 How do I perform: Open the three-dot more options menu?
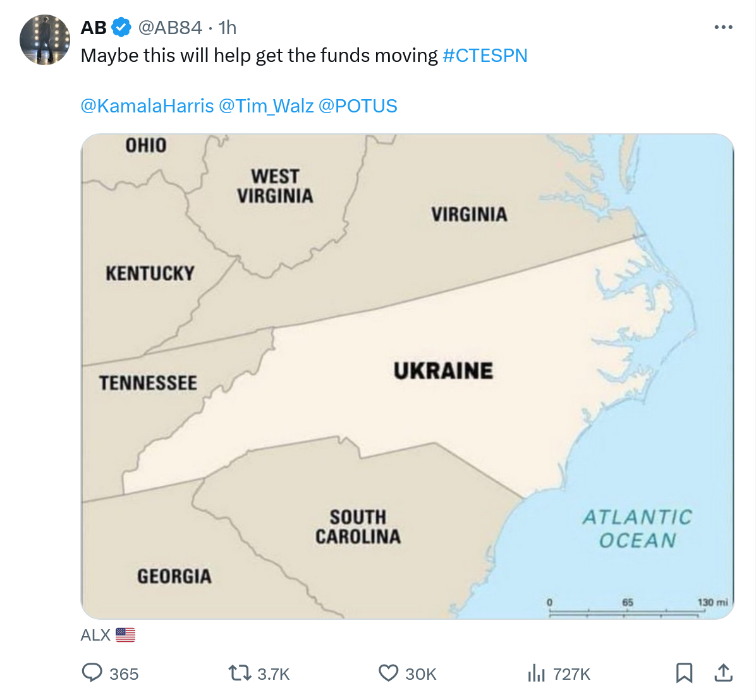[723, 27]
